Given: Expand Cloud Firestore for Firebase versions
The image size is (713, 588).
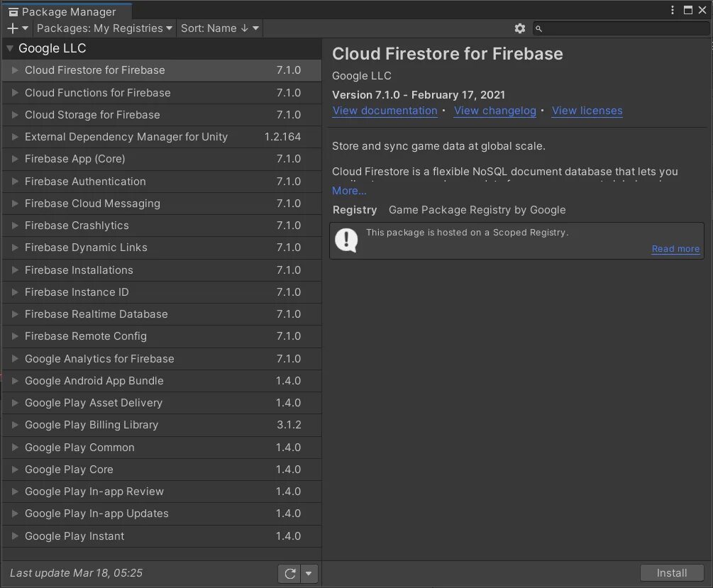Looking at the screenshot, I should point(15,70).
